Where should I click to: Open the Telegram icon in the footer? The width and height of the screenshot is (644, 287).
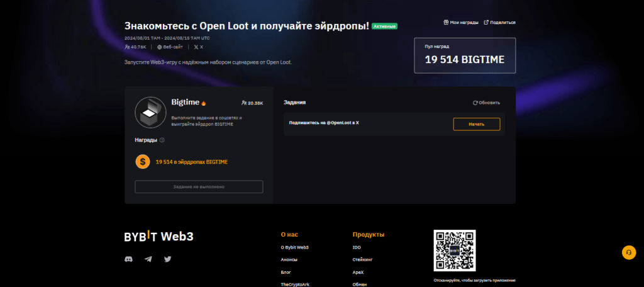coord(148,259)
